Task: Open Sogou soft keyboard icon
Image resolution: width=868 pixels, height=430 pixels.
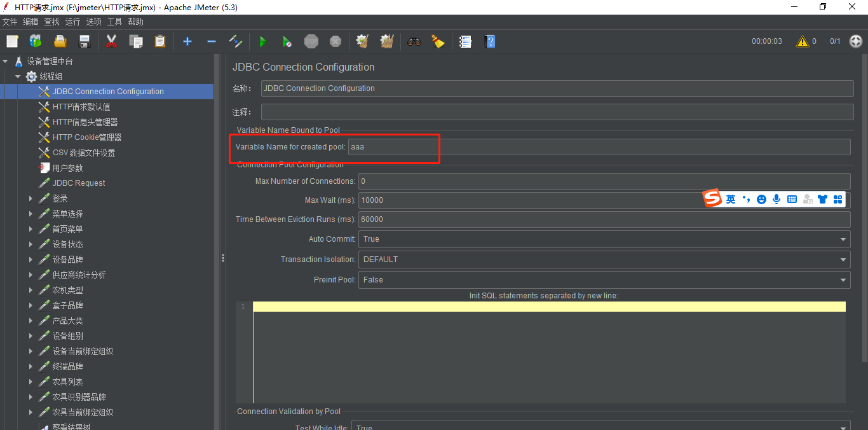Action: [x=792, y=199]
